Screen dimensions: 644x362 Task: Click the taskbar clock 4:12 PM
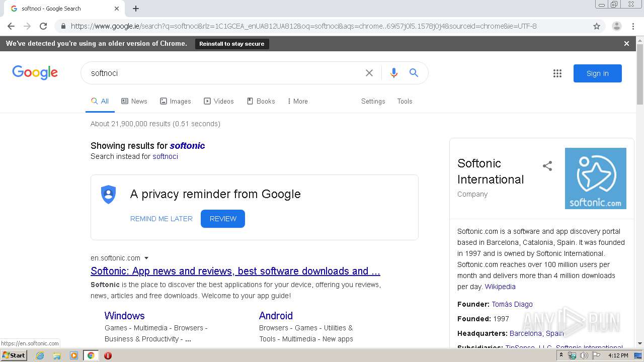point(618,355)
